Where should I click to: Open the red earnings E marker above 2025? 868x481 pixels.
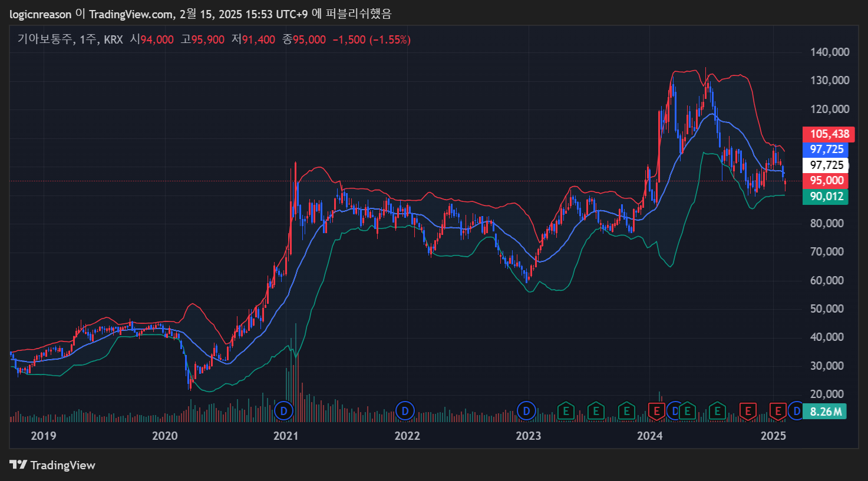(778, 410)
